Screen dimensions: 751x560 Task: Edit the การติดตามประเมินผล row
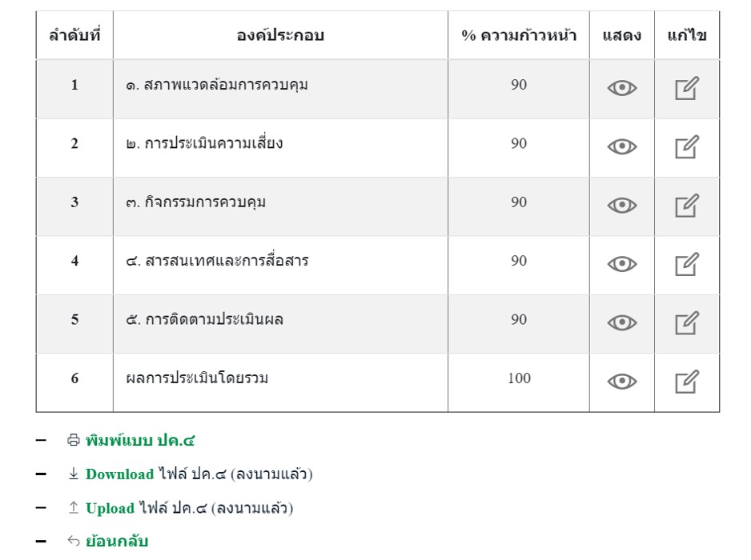(686, 323)
